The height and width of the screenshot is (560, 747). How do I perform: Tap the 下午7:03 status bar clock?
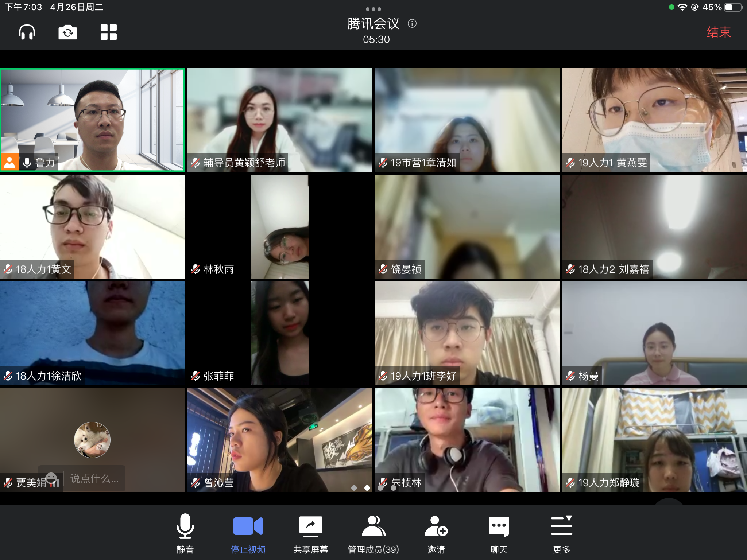[x=23, y=7]
